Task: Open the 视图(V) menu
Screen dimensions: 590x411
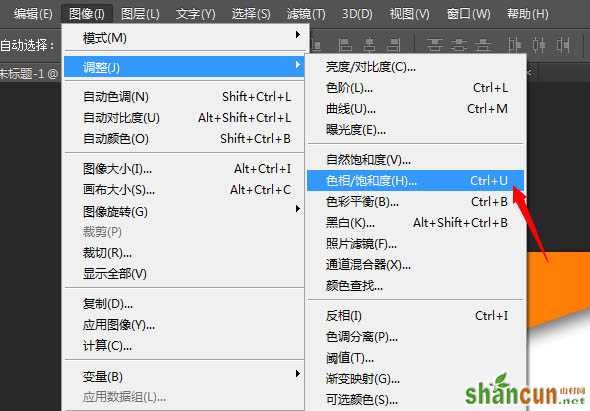Action: pyautogui.click(x=409, y=14)
